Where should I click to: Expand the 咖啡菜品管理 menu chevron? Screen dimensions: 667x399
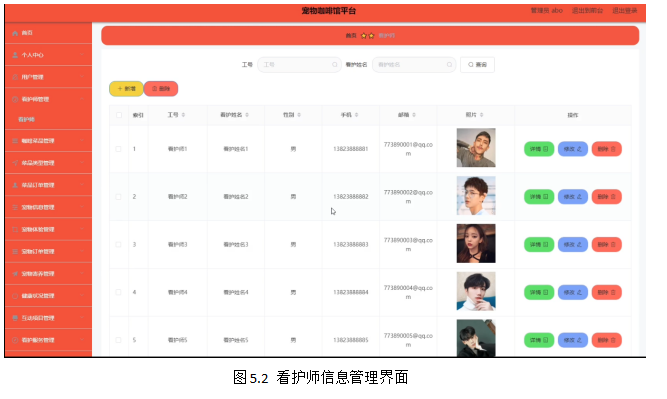(82, 141)
